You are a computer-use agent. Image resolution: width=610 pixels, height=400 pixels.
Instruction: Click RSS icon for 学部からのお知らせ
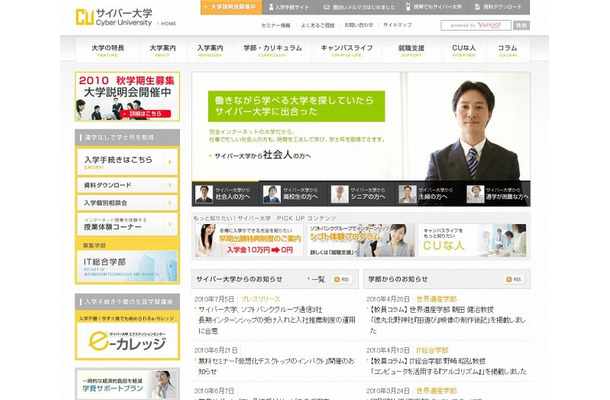[x=514, y=279]
